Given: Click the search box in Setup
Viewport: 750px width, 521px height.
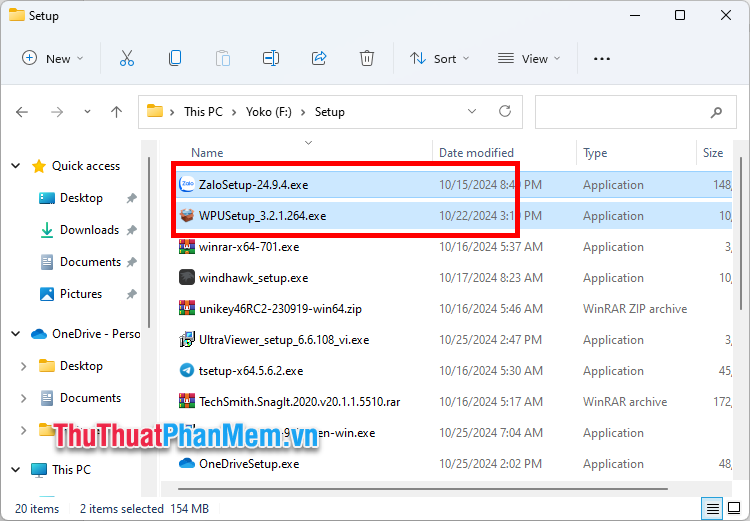Looking at the screenshot, I should point(635,112).
